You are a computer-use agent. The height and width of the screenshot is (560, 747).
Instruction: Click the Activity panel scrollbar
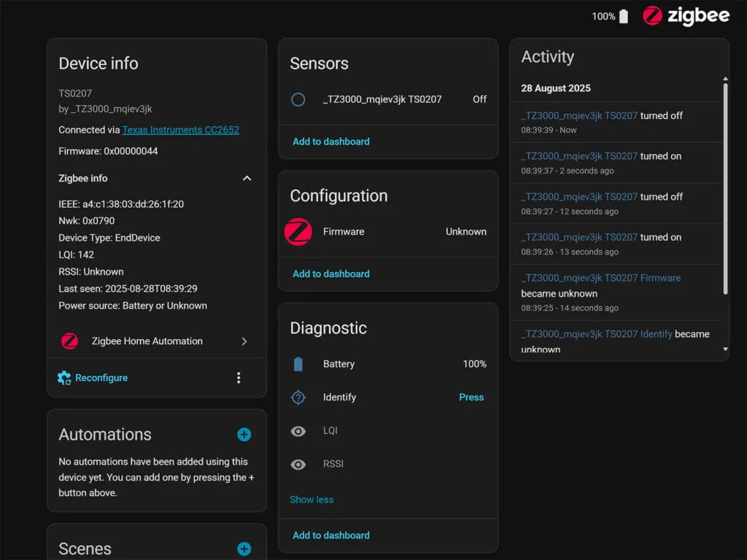725,190
